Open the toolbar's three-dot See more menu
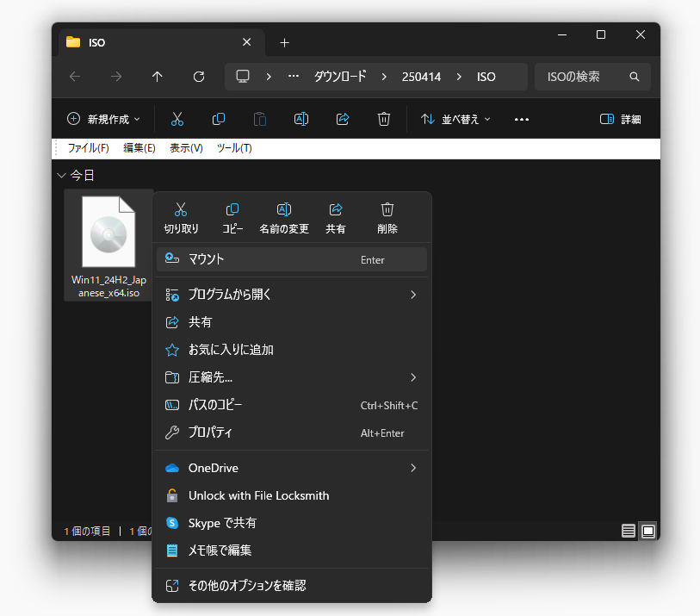Screen dimensions: 700x616 522,119
